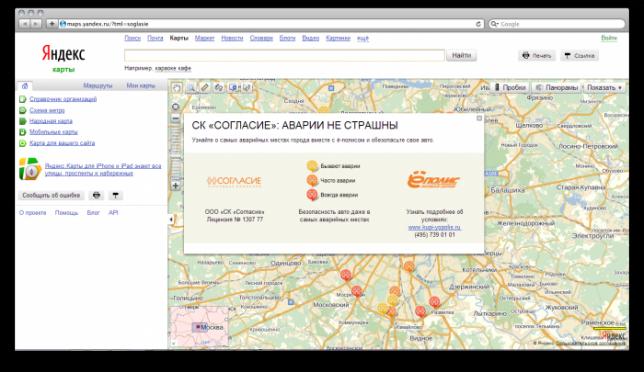
Task: Click the Мобильные карты green icon
Action: point(23,132)
